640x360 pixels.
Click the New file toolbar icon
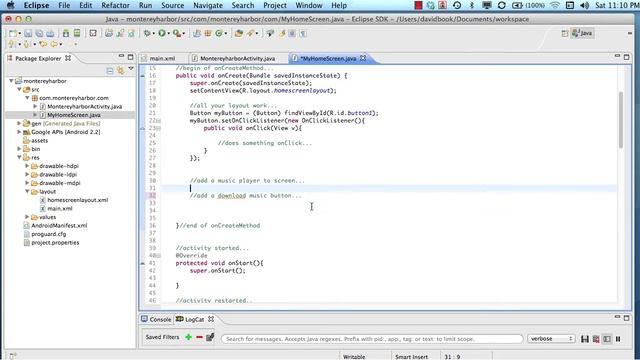click(13, 33)
